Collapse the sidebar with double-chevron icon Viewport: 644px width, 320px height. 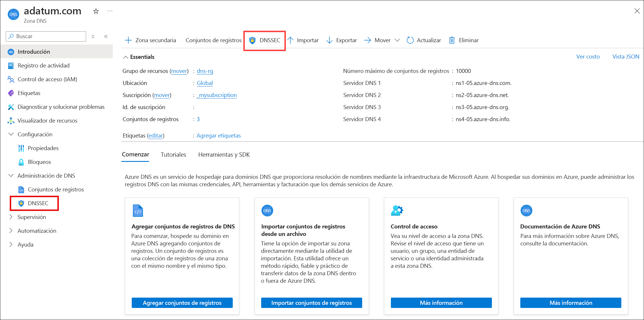click(106, 36)
